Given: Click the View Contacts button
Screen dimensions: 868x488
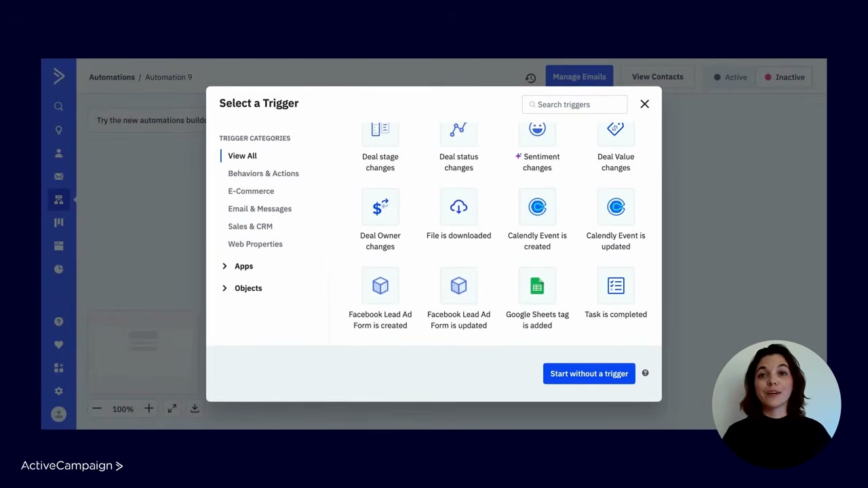Looking at the screenshot, I should (x=658, y=77).
